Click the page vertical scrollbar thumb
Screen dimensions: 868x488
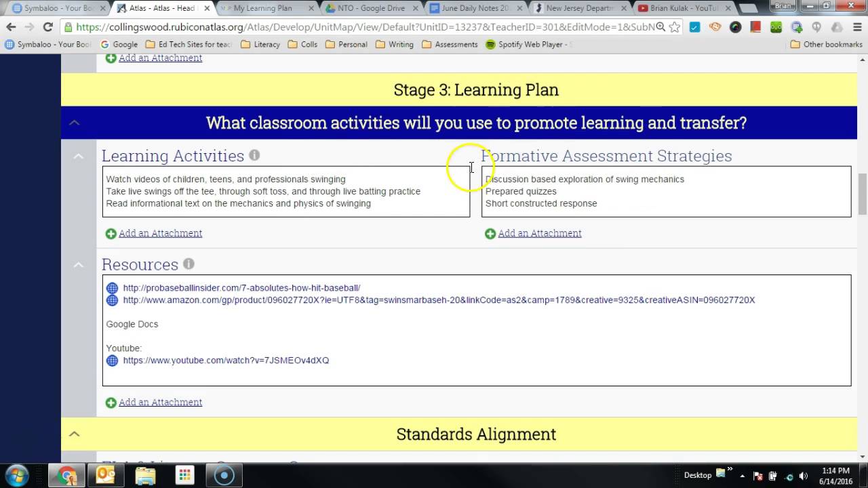[862, 194]
